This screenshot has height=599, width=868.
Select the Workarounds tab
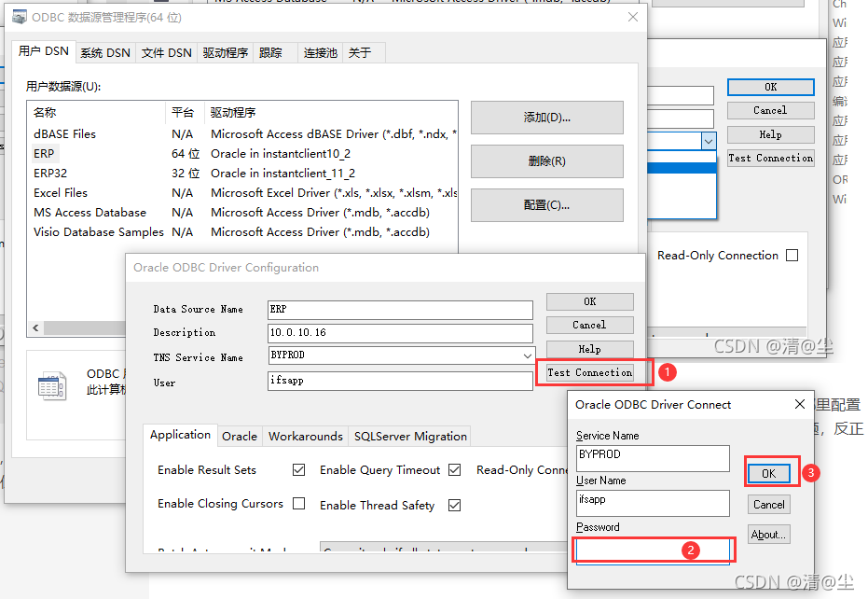pyautogui.click(x=306, y=437)
